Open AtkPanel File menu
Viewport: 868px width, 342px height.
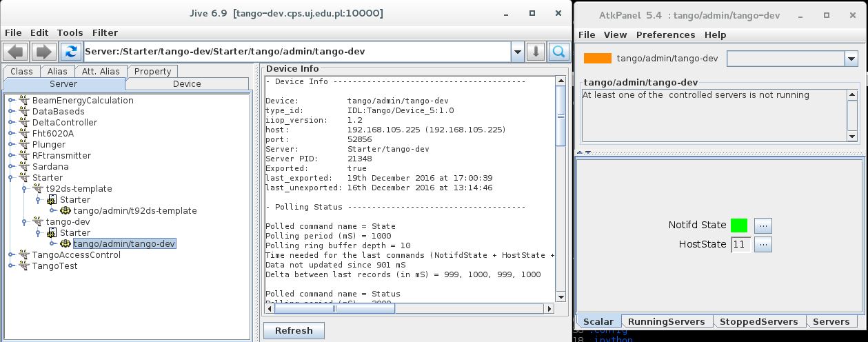pos(587,34)
